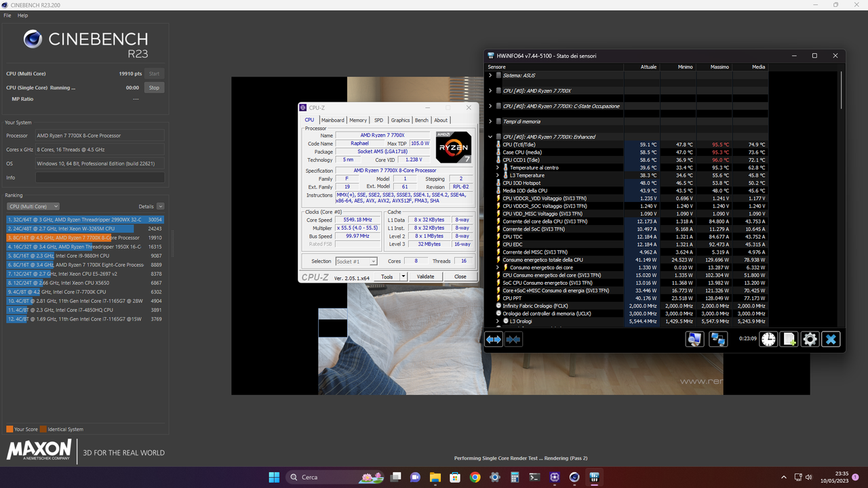Viewport: 868px width, 488px height.
Task: Open the Cinebench Help menu
Action: pyautogui.click(x=23, y=15)
